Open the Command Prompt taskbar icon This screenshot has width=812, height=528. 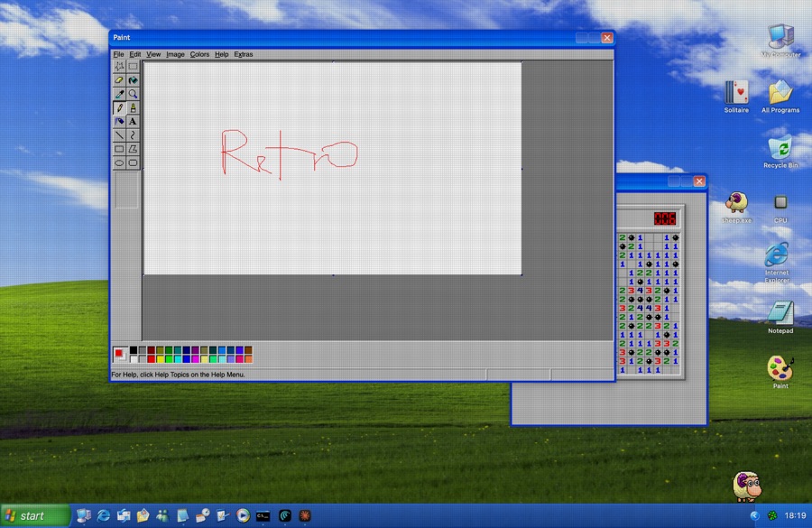263,516
